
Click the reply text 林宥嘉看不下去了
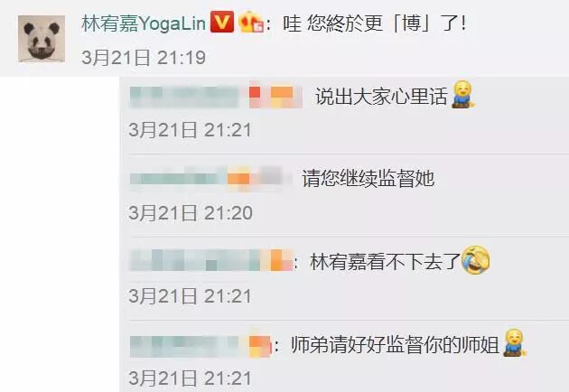(x=386, y=262)
